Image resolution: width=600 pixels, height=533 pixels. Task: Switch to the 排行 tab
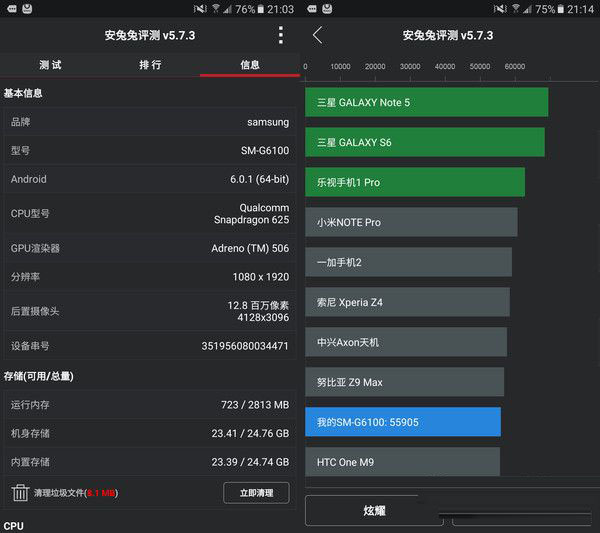tap(150, 65)
